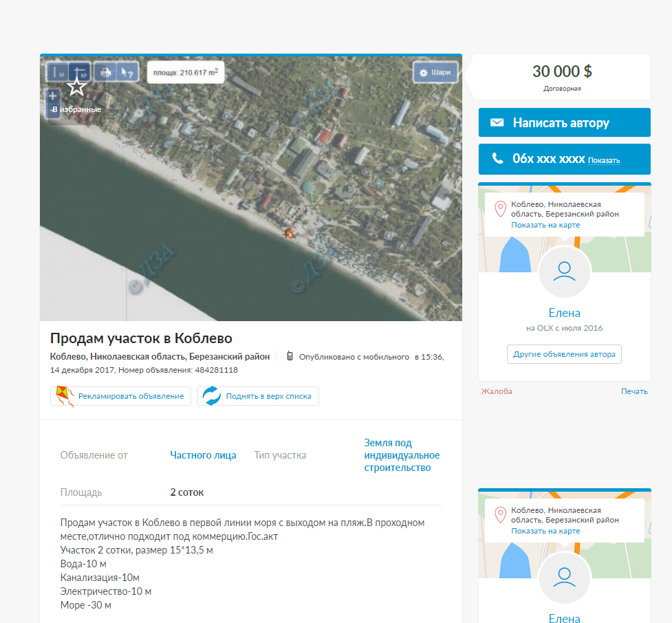Click Рекламировать объявление button
This screenshot has height=623, width=672.
click(x=131, y=396)
